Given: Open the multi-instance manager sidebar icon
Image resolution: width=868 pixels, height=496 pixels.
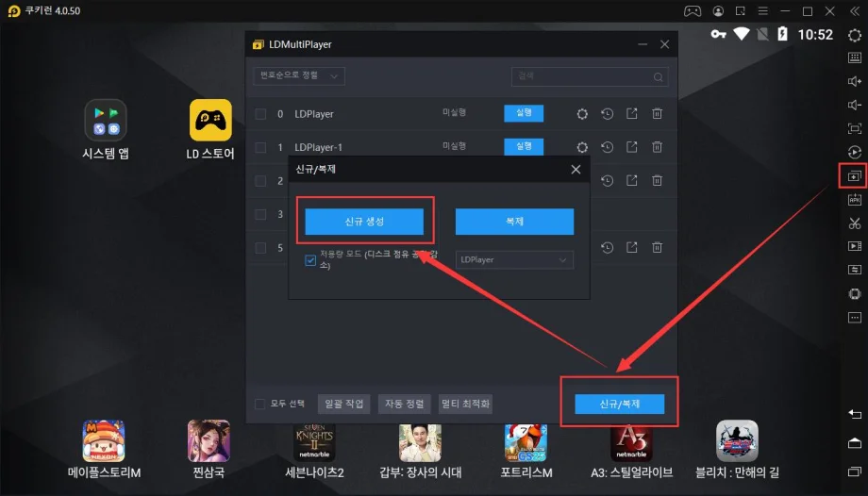Looking at the screenshot, I should [x=854, y=176].
